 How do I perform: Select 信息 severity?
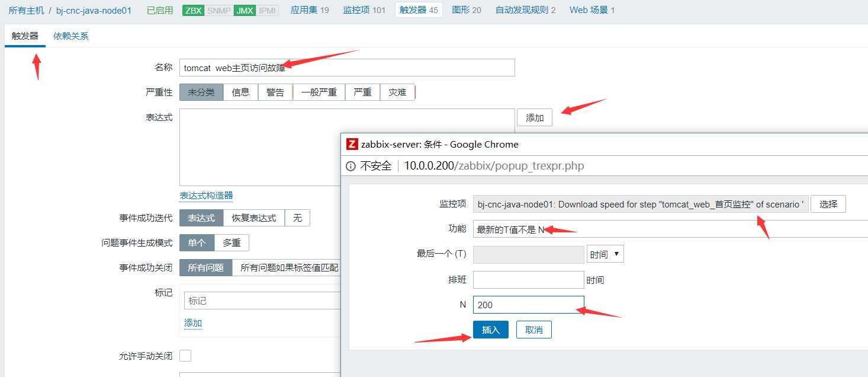(x=240, y=92)
